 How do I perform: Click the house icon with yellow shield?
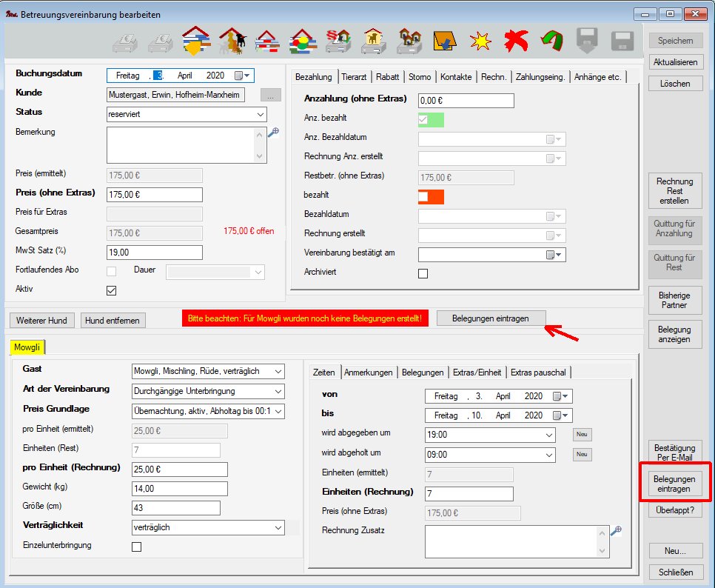point(195,41)
